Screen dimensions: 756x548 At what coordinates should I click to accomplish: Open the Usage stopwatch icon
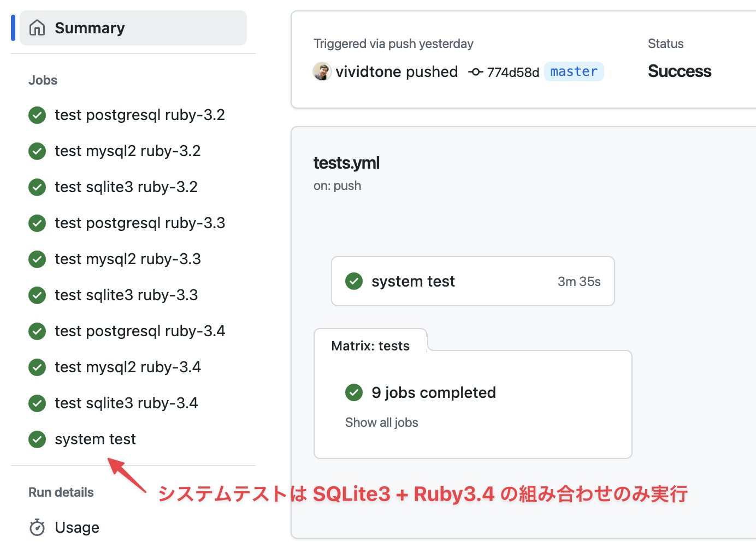[x=37, y=527]
